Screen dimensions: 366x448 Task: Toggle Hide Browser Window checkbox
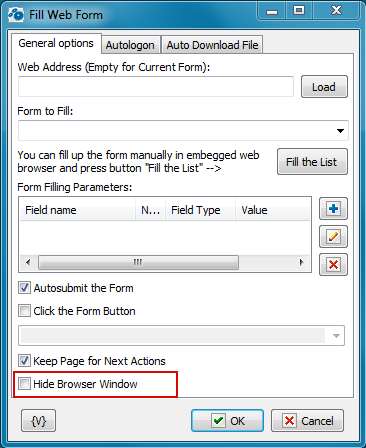pyautogui.click(x=24, y=384)
